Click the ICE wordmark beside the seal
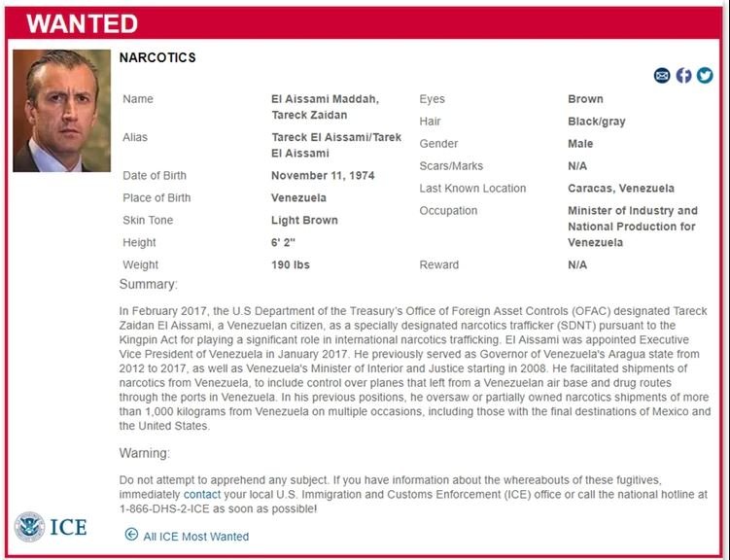Viewport: 730px width, 560px height. pyautogui.click(x=68, y=528)
